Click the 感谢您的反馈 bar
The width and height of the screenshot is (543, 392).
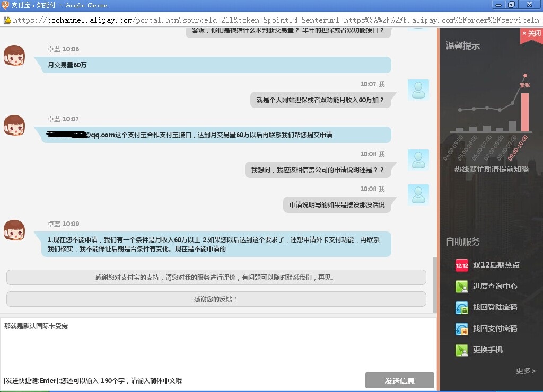pyautogui.click(x=216, y=299)
